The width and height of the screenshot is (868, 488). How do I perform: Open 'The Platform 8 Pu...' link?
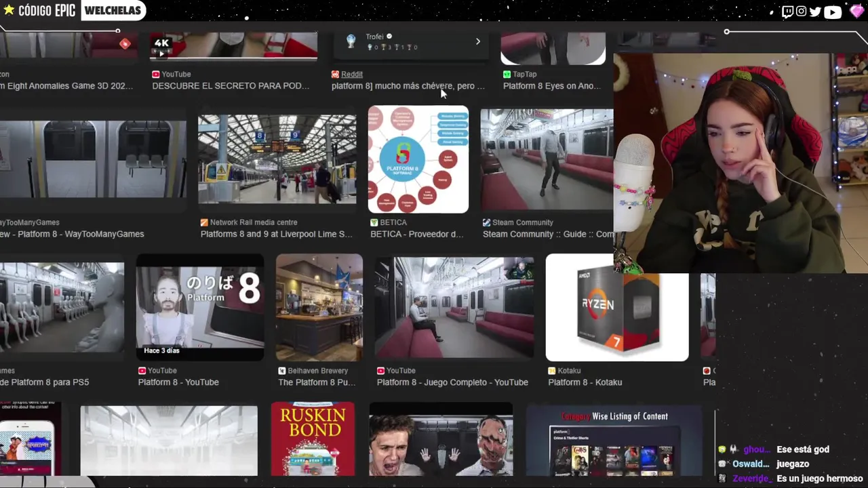pyautogui.click(x=317, y=382)
